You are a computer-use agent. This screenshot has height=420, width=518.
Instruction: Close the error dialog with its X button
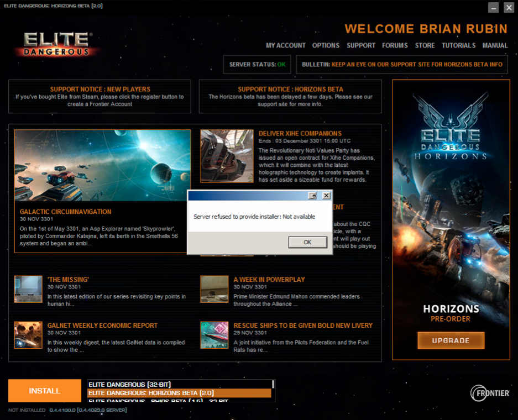click(x=326, y=196)
